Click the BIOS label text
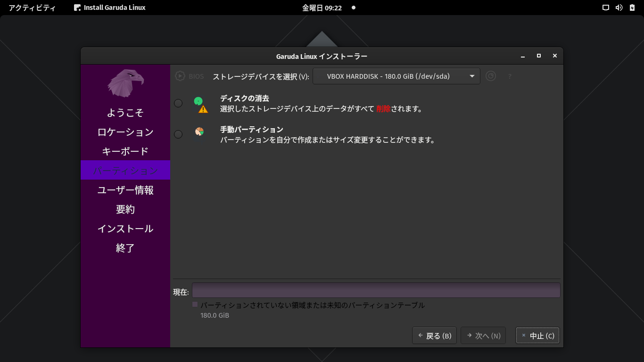The height and width of the screenshot is (362, 644). pyautogui.click(x=197, y=76)
